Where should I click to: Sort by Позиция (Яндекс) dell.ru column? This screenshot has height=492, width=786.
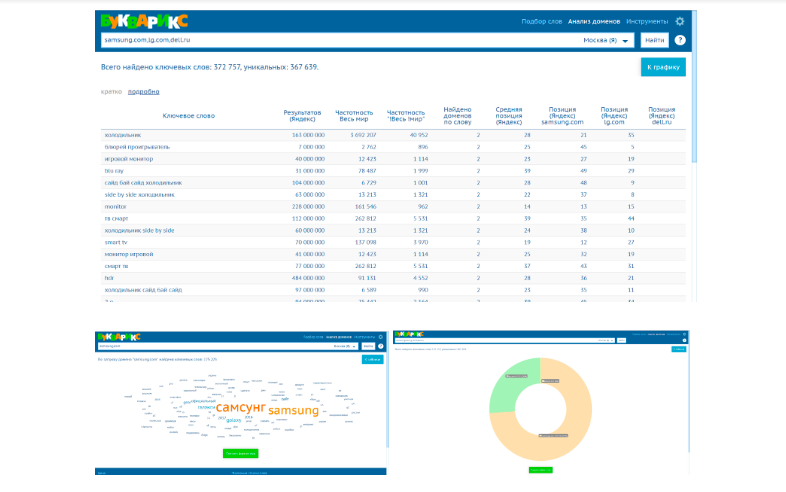tap(662, 116)
